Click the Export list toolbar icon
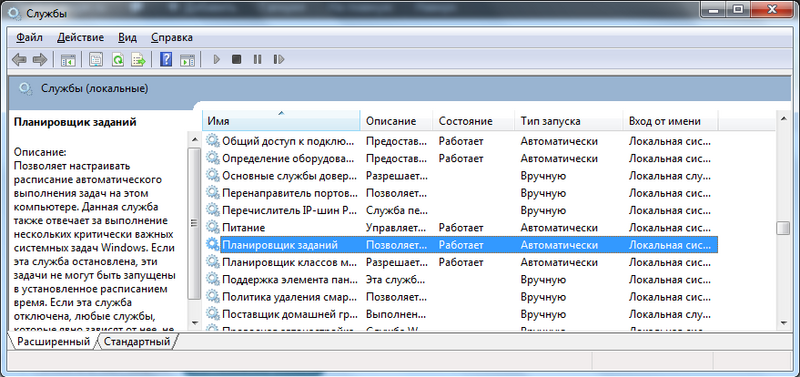 click(x=138, y=60)
